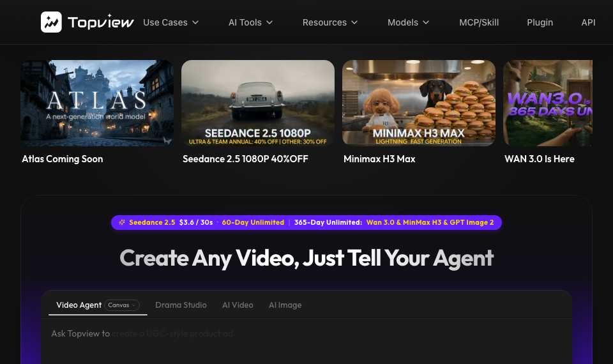Click the sparkle icon in promo banner
This screenshot has height=364, width=613.
122,222
